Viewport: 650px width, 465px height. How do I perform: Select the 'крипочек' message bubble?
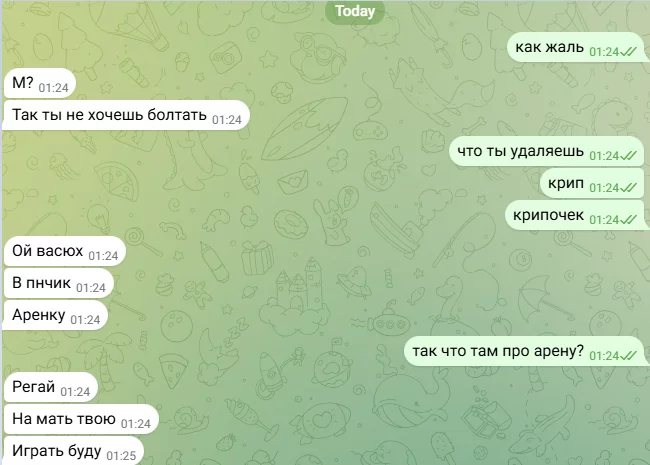tap(576, 215)
